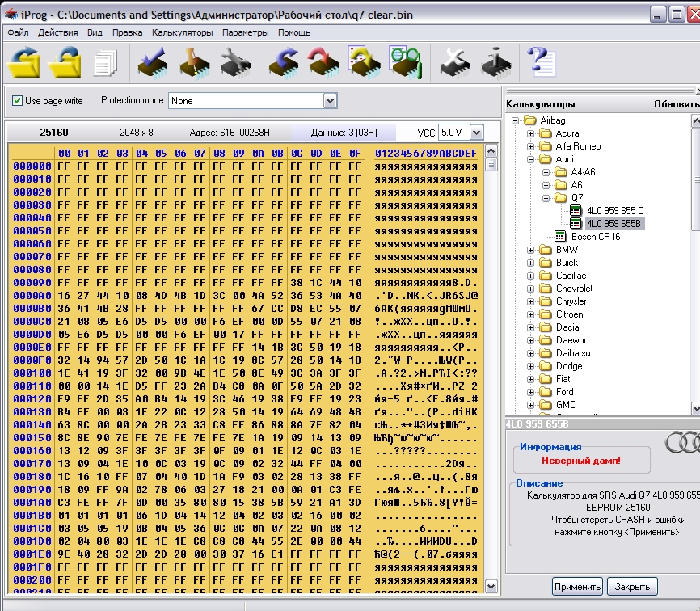
Task: Click the chip with wrench toolbar icon
Action: click(236, 63)
